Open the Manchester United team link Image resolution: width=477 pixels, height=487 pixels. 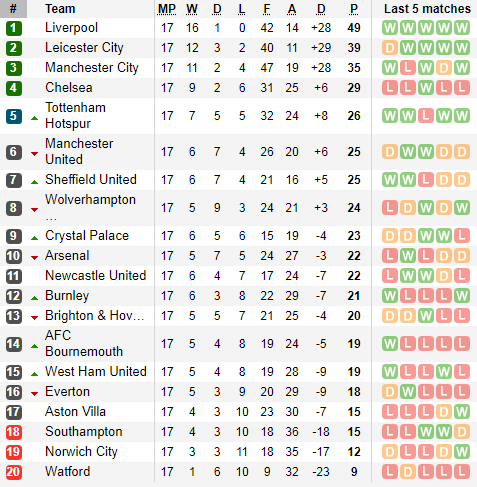[79, 152]
